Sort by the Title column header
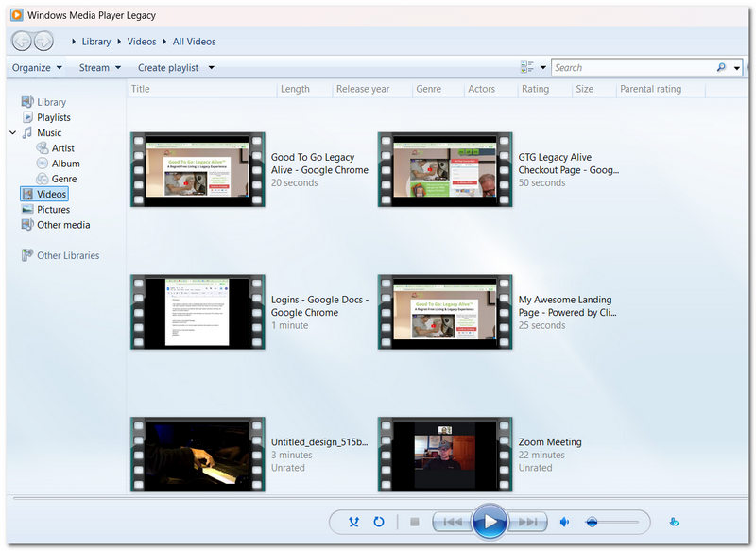The height and width of the screenshot is (551, 756). pos(202,89)
